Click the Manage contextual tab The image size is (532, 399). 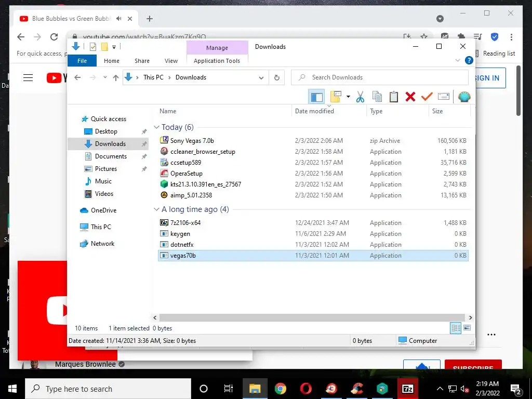(x=217, y=48)
